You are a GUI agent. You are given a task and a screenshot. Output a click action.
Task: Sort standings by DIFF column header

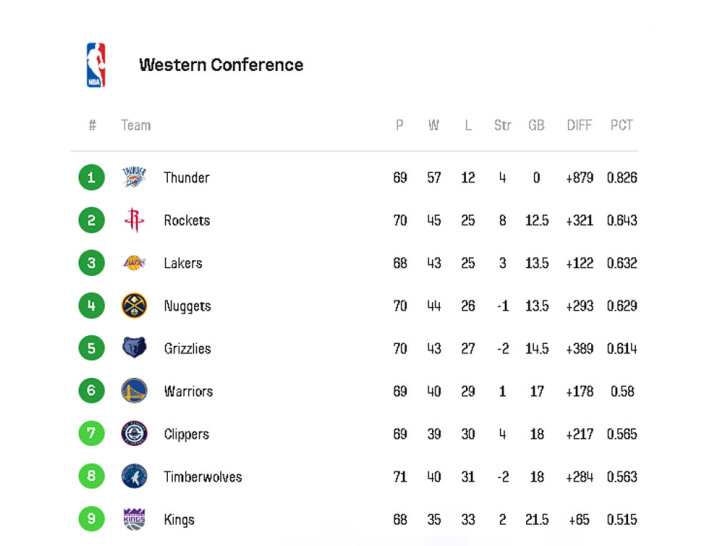579,125
